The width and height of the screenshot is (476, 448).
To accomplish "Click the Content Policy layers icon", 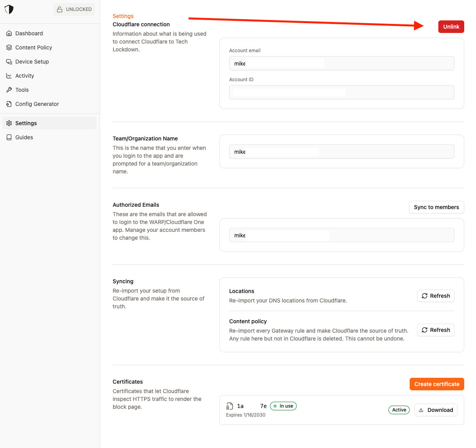I will coord(9,47).
